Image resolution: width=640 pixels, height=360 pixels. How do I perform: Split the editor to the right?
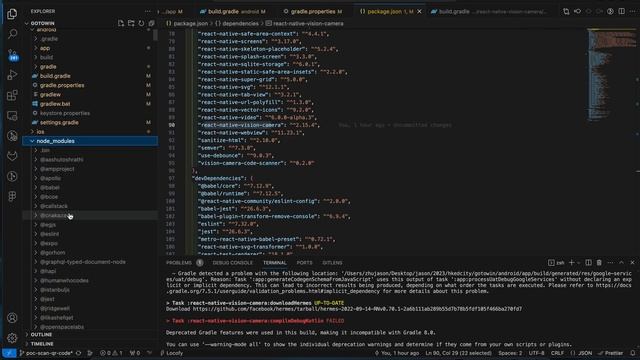coord(621,11)
